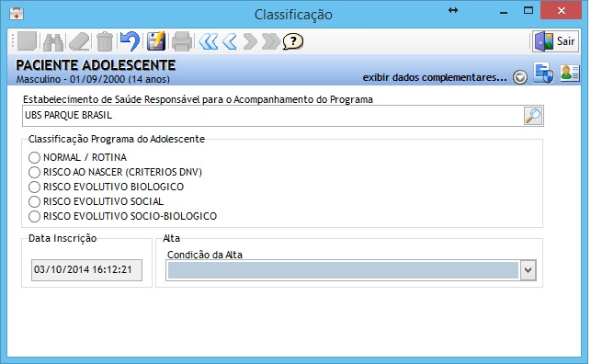Image resolution: width=591 pixels, height=364 pixels.
Task: Save record with floppy disk pencil icon
Action: tap(156, 41)
